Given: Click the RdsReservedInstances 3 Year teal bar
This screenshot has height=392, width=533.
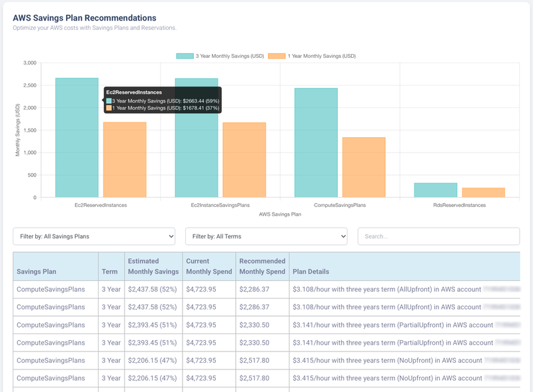Looking at the screenshot, I should 436,190.
